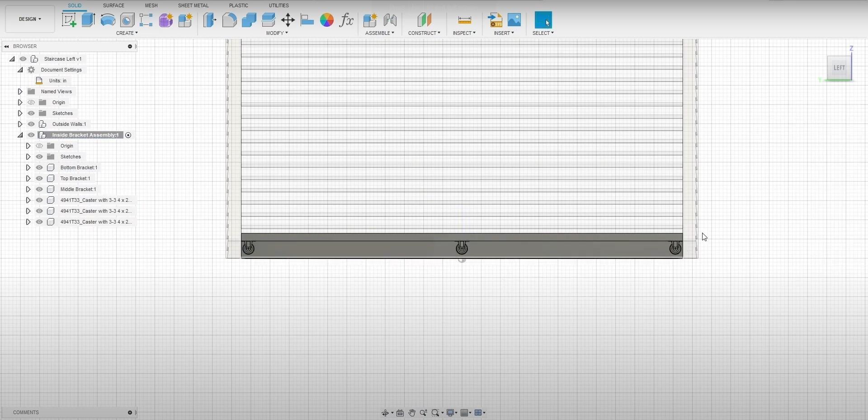Open the ASSEMBLE menu
Viewport: 868px width, 420px height.
380,33
